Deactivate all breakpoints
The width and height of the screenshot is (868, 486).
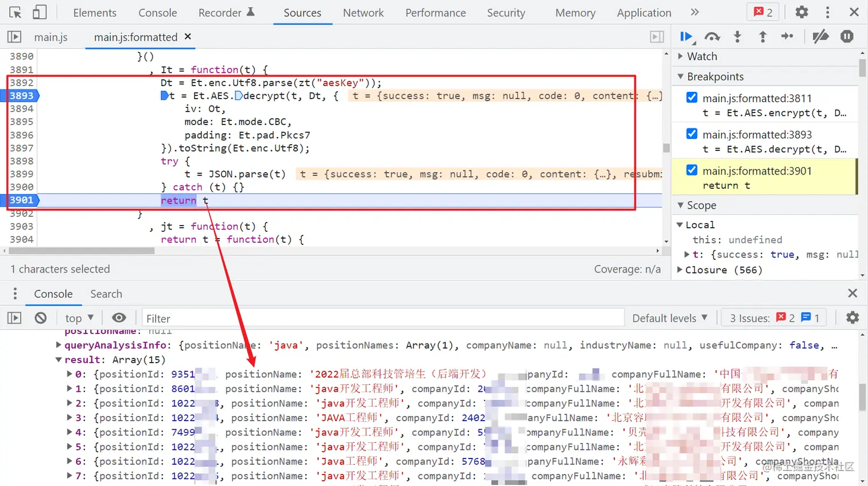click(821, 37)
